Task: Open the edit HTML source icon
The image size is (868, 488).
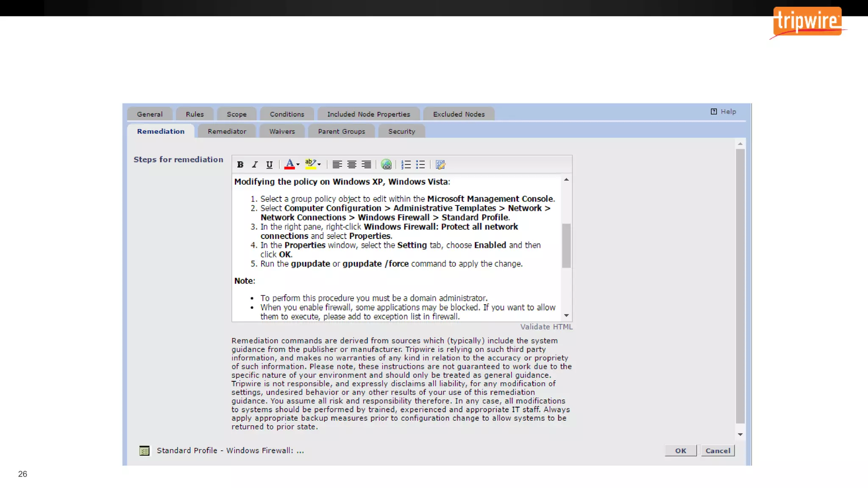Action: coord(440,165)
